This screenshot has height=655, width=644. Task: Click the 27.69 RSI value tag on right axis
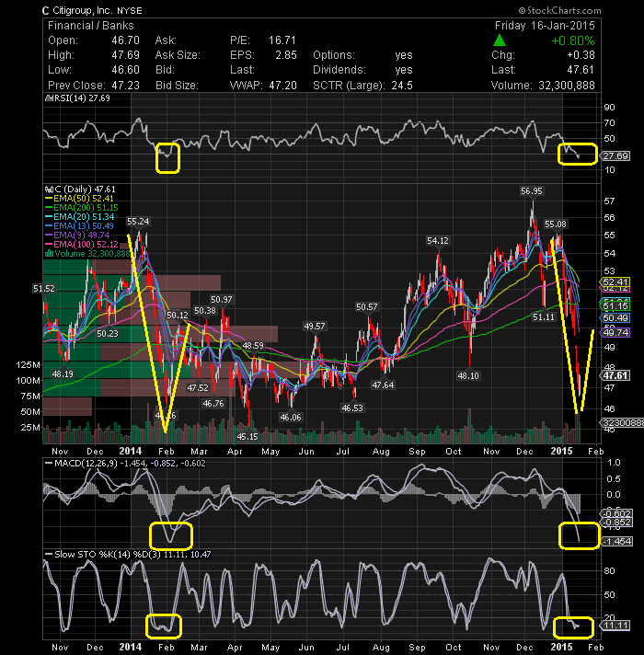[x=615, y=155]
